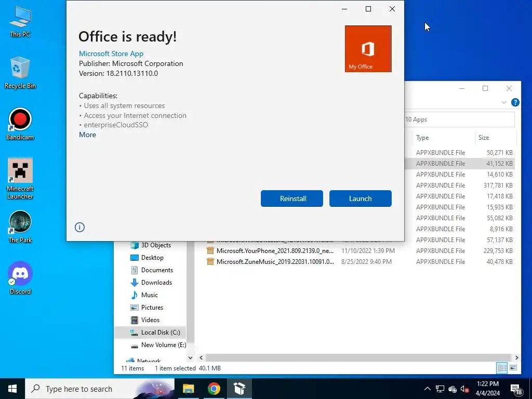
Task: Select the Bandicam desktop shortcut
Action: point(20,124)
